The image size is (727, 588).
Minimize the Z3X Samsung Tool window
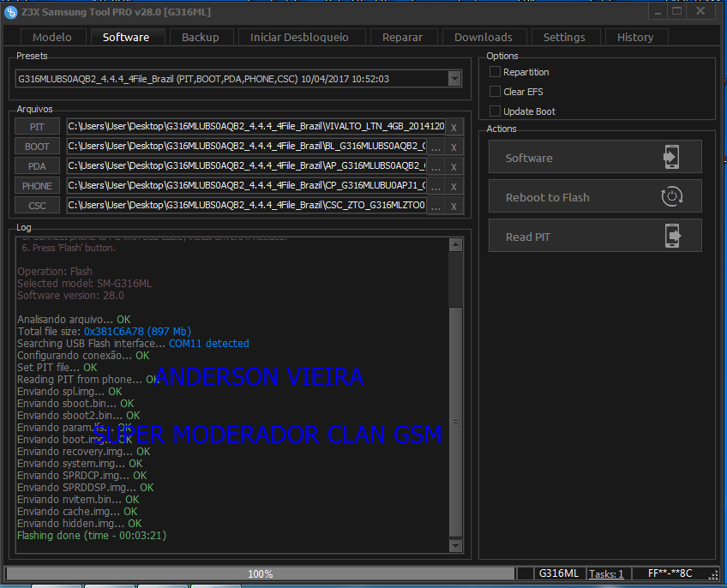tap(658, 12)
